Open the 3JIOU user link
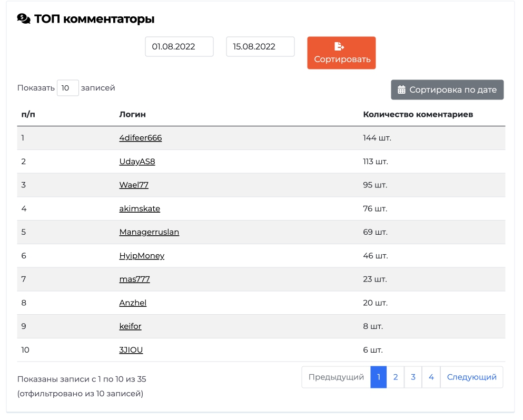 pos(131,350)
